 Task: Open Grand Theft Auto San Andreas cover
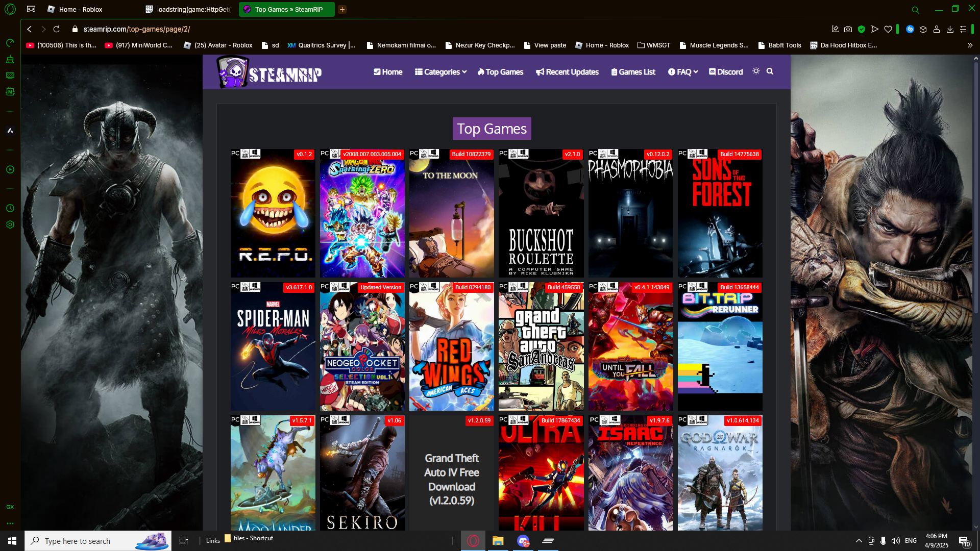[x=541, y=346]
